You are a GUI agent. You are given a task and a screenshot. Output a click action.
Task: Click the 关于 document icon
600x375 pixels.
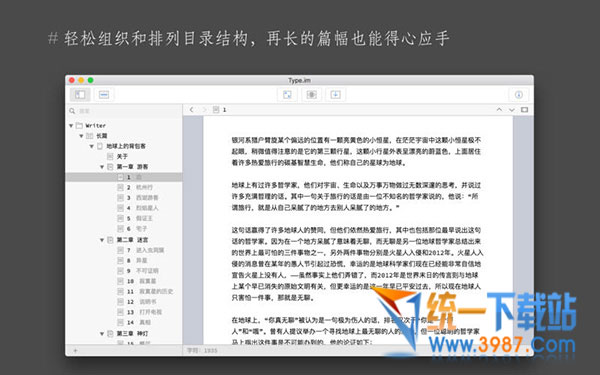110,157
